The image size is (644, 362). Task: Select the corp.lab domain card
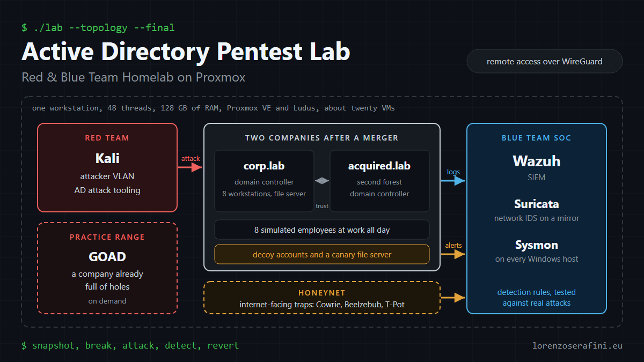point(265,181)
